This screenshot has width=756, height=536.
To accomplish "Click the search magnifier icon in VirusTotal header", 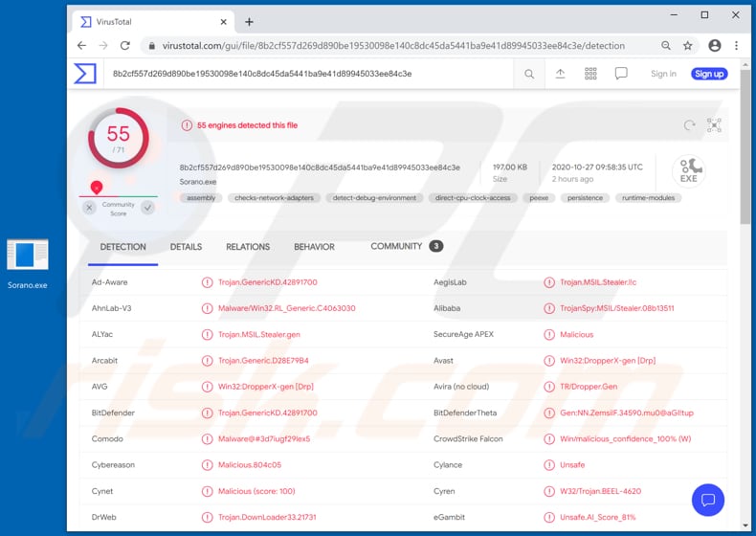I will [x=529, y=74].
